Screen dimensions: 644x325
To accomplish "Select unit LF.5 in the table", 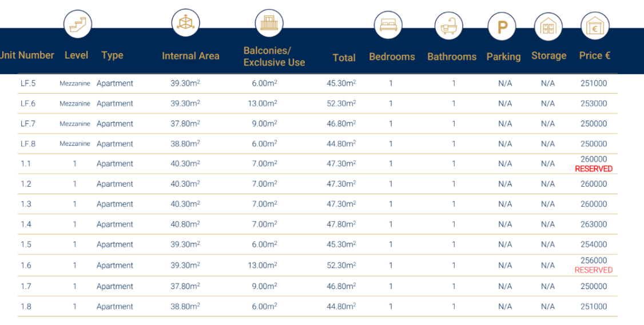I will pyautogui.click(x=28, y=83).
